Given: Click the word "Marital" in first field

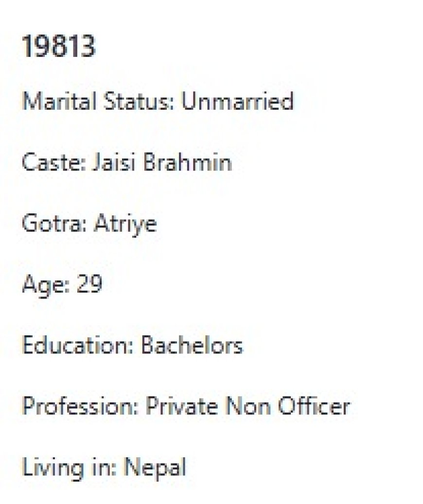Looking at the screenshot, I should 60,102.
